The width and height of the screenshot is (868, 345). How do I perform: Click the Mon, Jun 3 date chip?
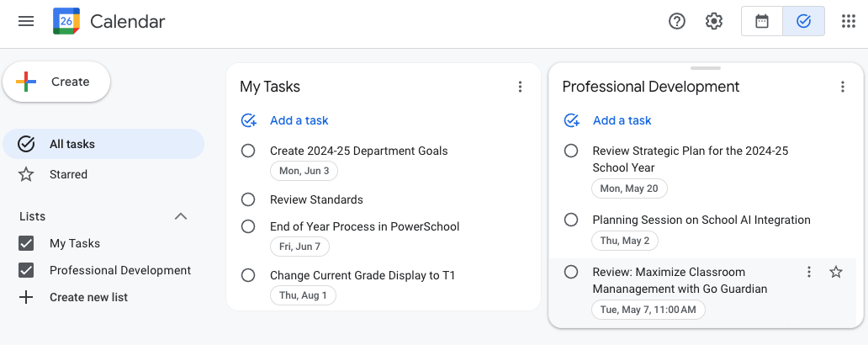[x=304, y=171]
